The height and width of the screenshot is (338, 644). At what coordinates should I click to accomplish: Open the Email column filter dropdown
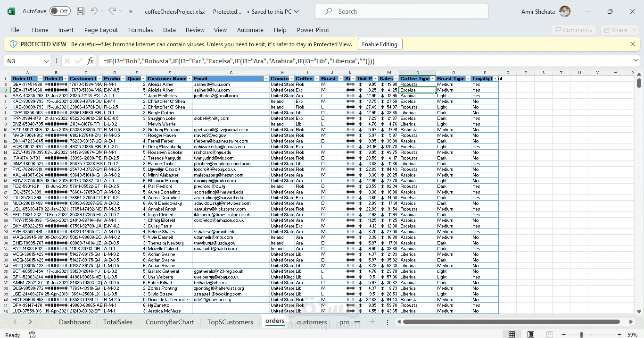coord(267,79)
